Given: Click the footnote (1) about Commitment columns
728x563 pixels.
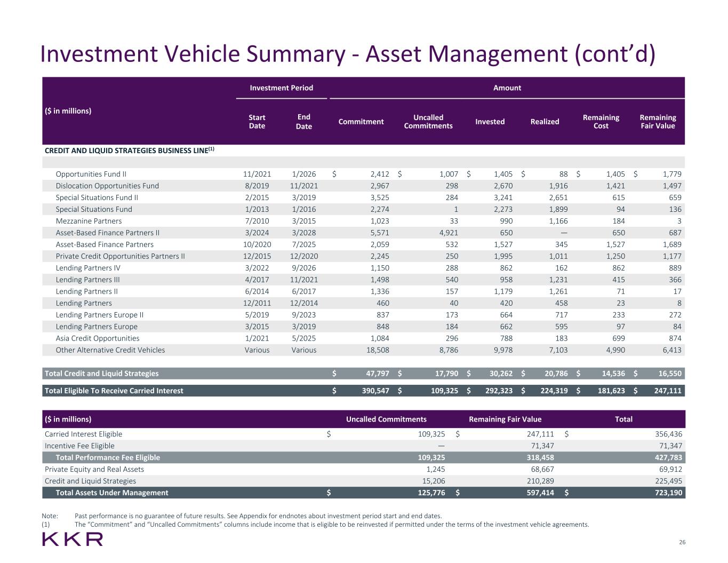Looking at the screenshot, I should pos(331,525).
